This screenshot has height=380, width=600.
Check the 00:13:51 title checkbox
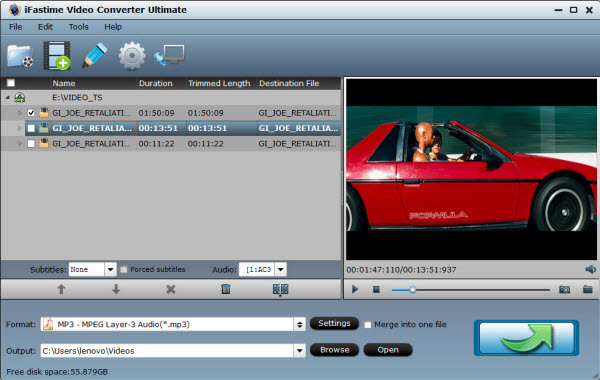click(31, 128)
